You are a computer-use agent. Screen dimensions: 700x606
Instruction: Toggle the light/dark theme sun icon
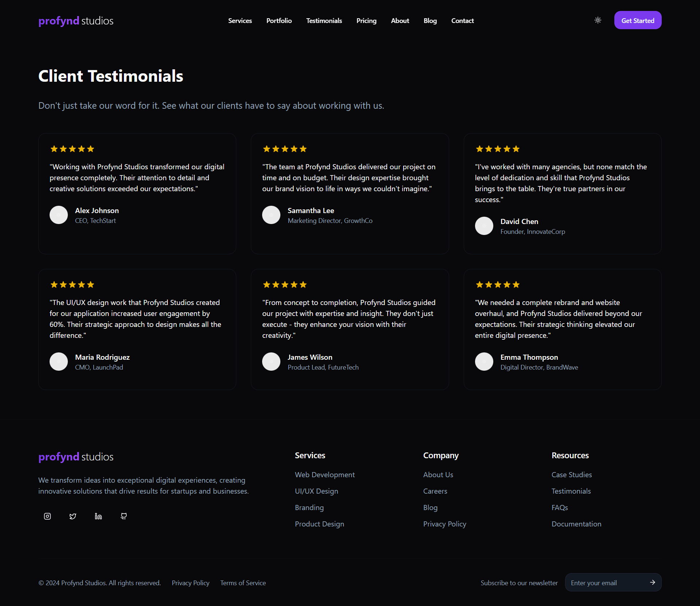click(x=598, y=20)
